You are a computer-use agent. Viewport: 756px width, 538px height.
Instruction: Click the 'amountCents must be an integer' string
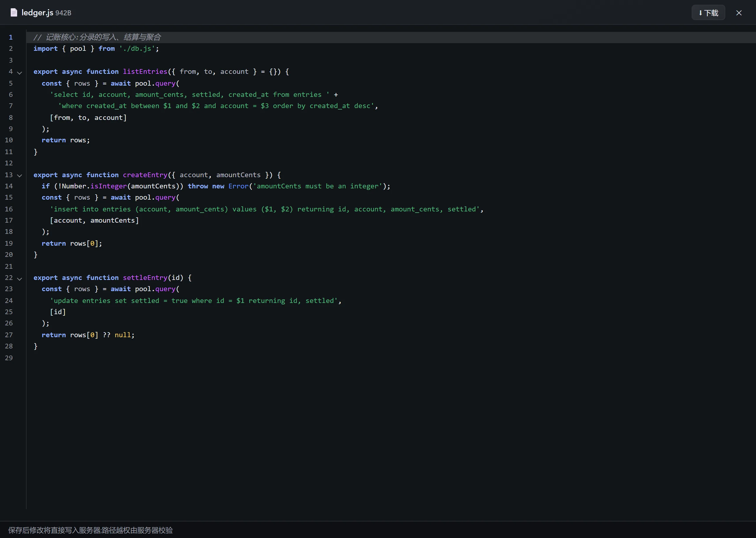point(317,186)
